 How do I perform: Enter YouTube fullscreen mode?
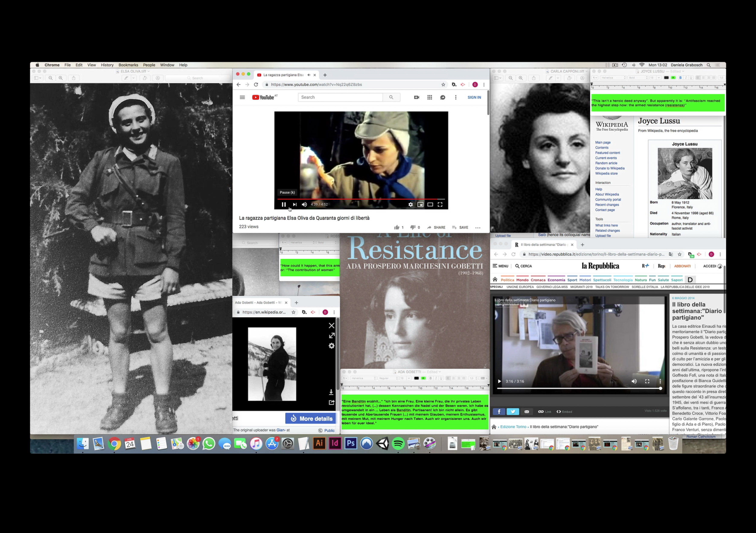pos(440,204)
